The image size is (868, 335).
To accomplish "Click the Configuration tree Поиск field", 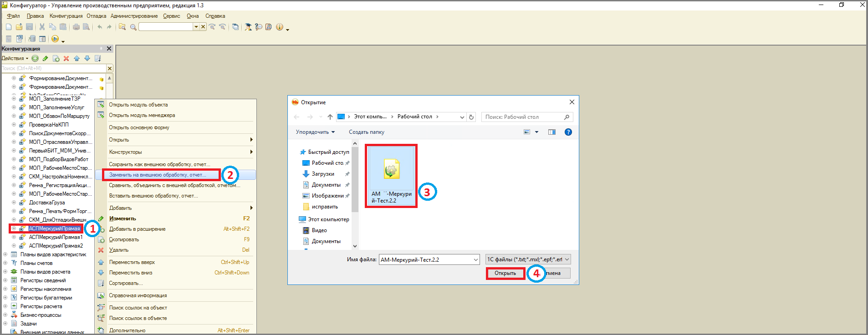I will (54, 68).
